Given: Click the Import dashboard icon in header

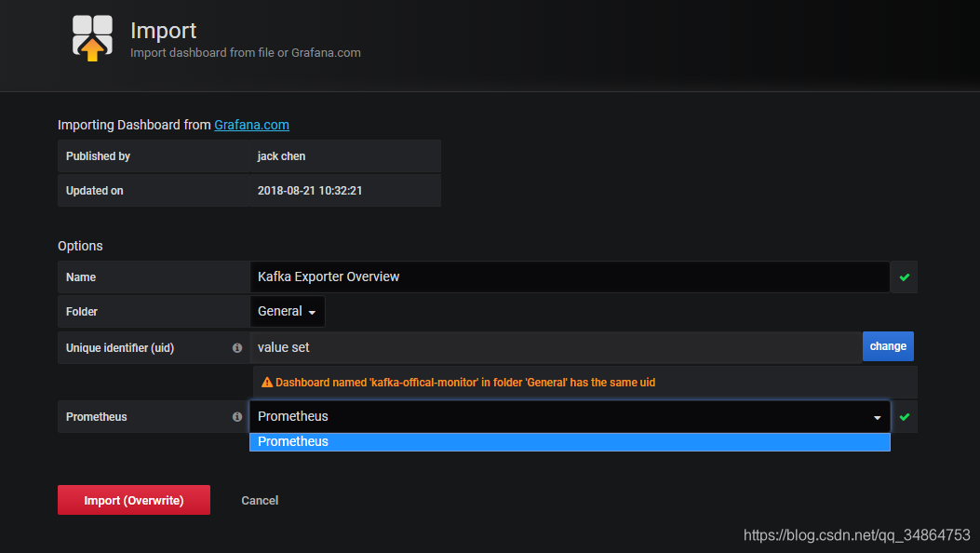Looking at the screenshot, I should pyautogui.click(x=92, y=38).
